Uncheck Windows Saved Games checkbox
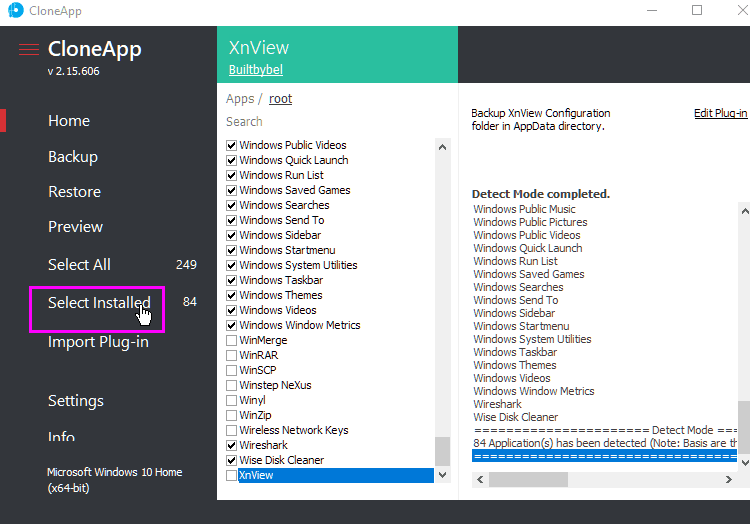 pyautogui.click(x=232, y=190)
